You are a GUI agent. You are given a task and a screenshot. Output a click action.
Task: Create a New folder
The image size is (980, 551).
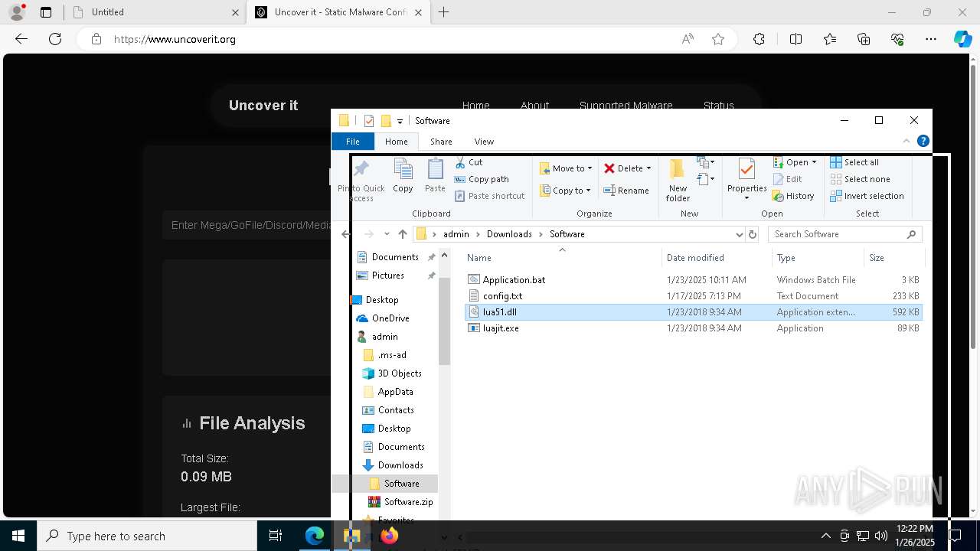[678, 181]
